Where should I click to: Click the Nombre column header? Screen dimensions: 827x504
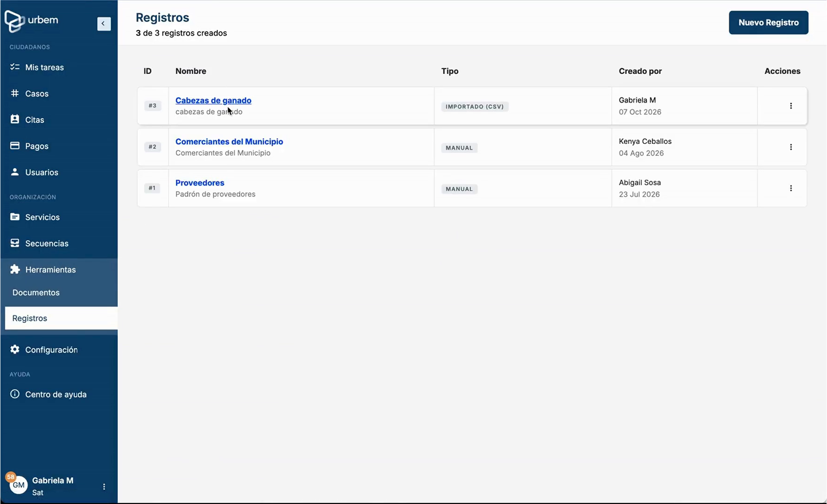191,71
